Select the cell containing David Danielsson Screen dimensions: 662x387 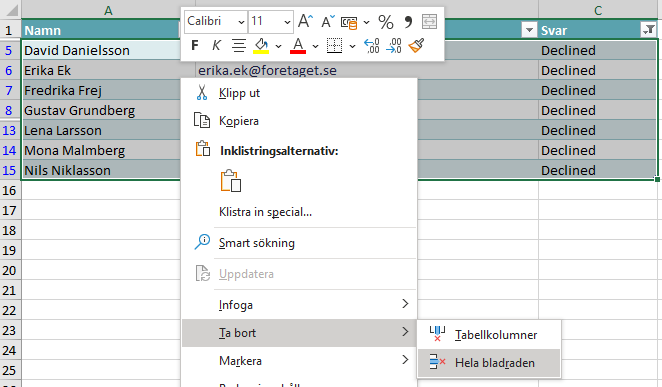101,50
